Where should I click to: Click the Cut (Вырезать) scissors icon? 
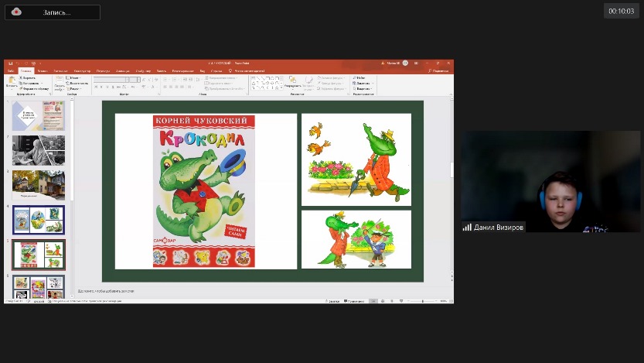point(22,77)
